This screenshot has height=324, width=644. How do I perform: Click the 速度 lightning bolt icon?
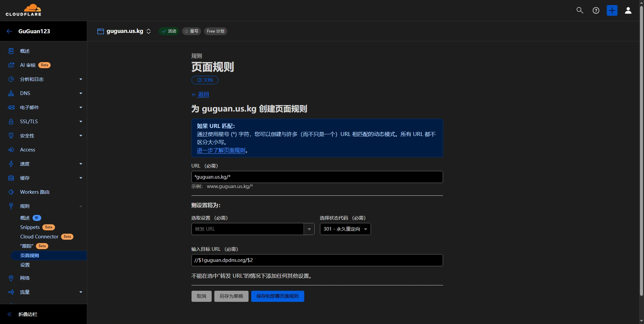(11, 164)
